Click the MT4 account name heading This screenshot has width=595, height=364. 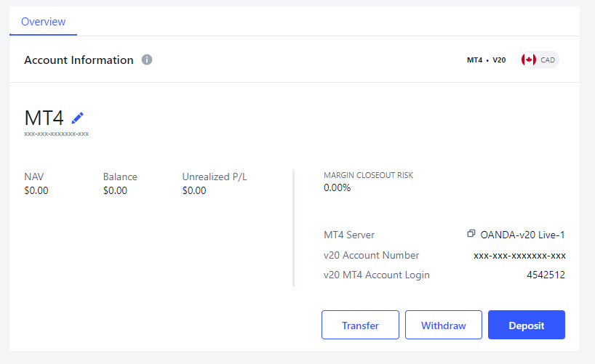point(44,118)
